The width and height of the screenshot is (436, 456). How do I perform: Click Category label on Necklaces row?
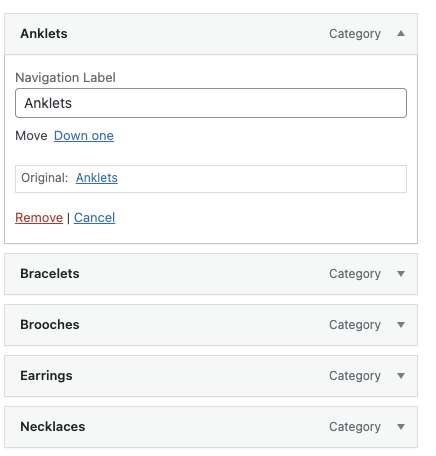coord(355,427)
